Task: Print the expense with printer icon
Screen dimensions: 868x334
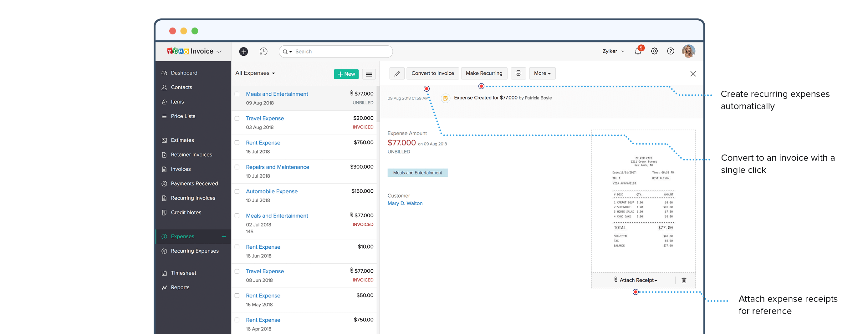Action: (518, 73)
